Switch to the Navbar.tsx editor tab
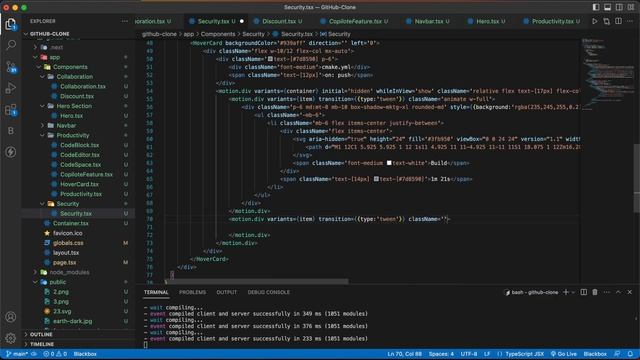 [431, 21]
